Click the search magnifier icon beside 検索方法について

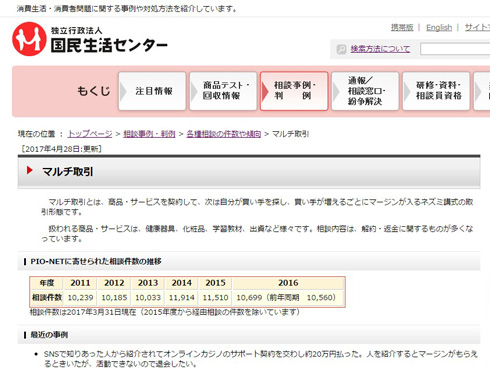[x=341, y=49]
